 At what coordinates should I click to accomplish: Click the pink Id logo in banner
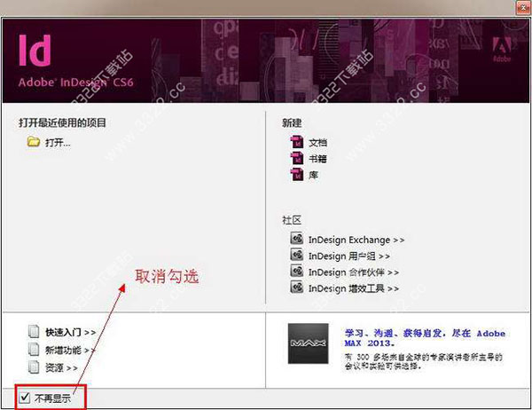pyautogui.click(x=35, y=50)
